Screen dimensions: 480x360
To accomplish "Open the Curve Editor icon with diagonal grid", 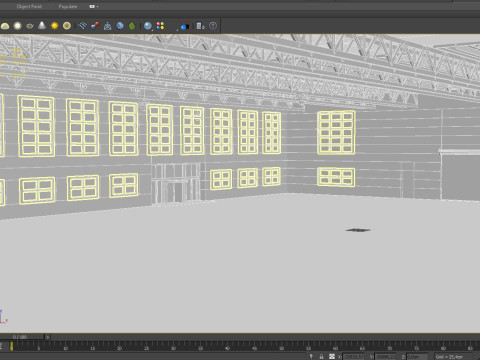I will [82, 26].
